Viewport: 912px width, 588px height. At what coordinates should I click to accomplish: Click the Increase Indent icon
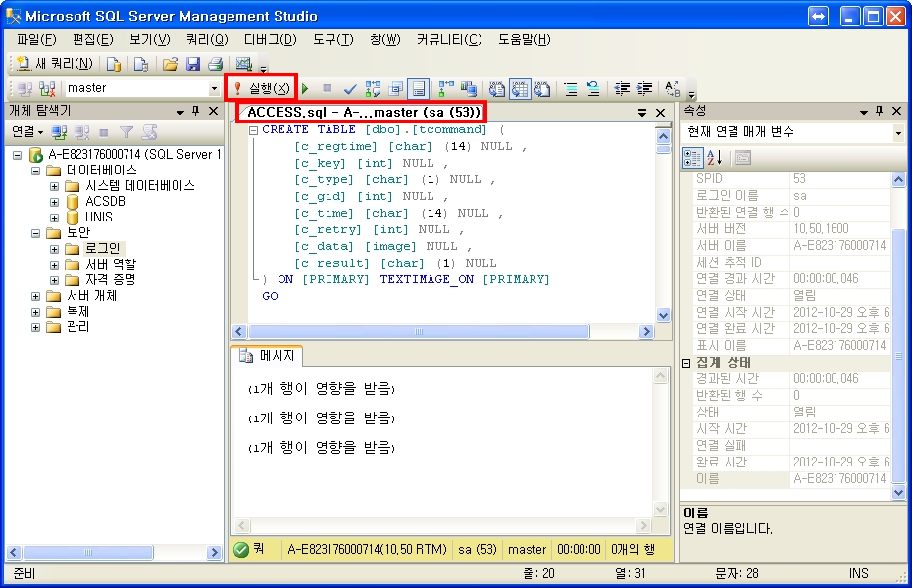point(644,89)
